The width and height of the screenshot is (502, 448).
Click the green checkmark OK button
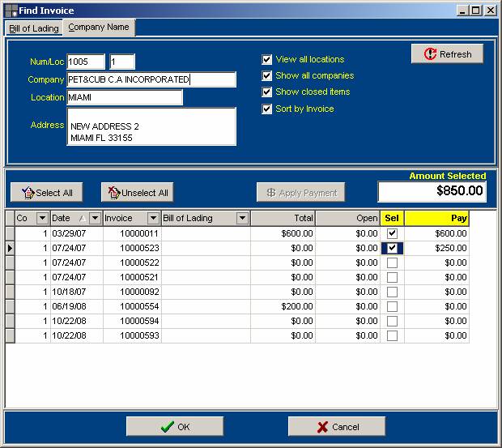tap(175, 427)
